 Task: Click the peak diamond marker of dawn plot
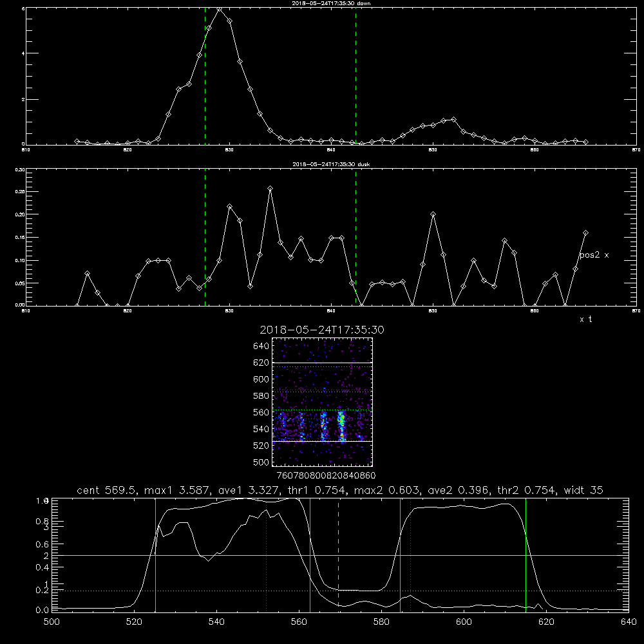click(x=220, y=9)
